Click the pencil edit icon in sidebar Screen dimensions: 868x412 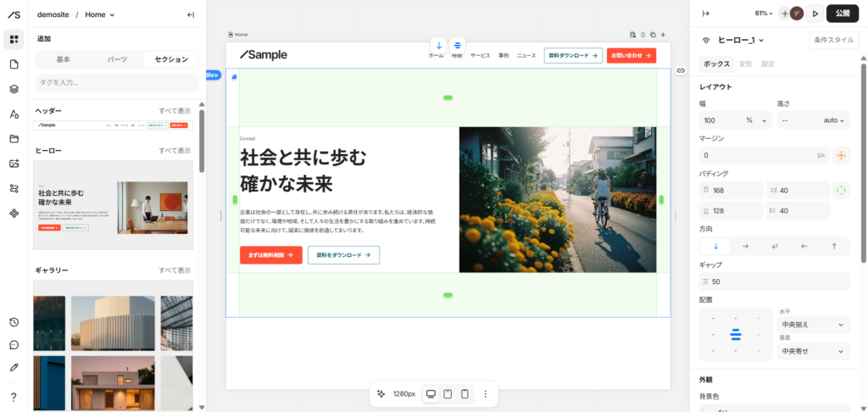tap(14, 367)
